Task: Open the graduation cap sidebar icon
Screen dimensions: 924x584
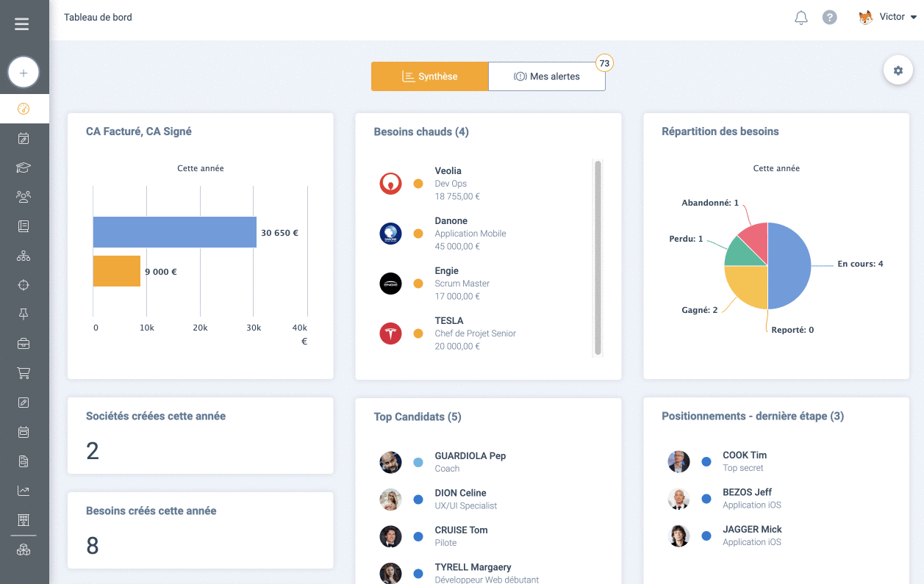Action: (24, 167)
